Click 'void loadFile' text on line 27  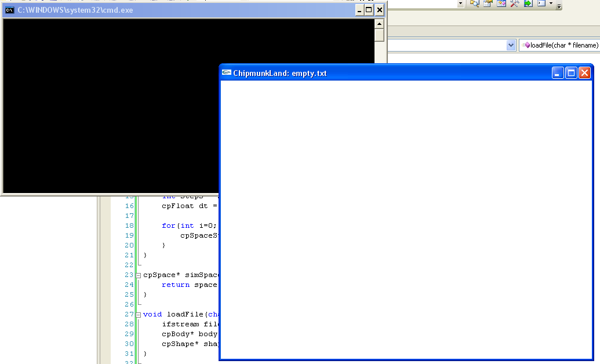tap(173, 314)
